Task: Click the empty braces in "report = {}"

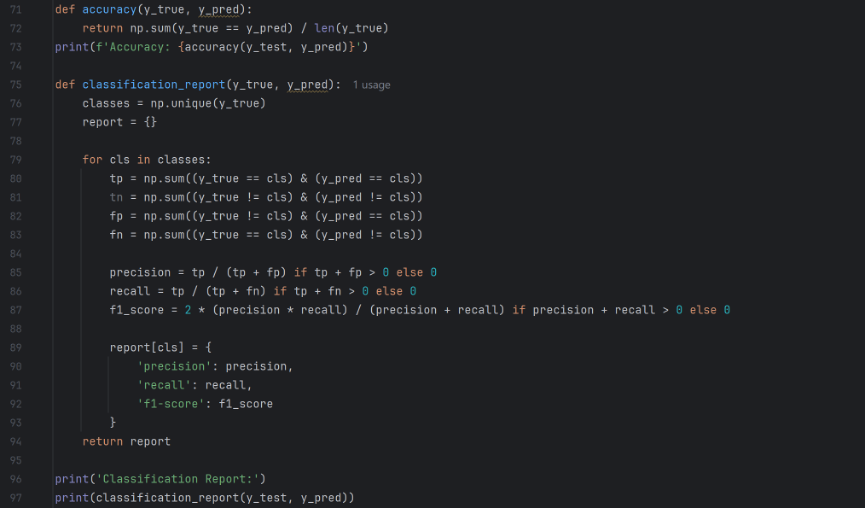Action: [150, 122]
